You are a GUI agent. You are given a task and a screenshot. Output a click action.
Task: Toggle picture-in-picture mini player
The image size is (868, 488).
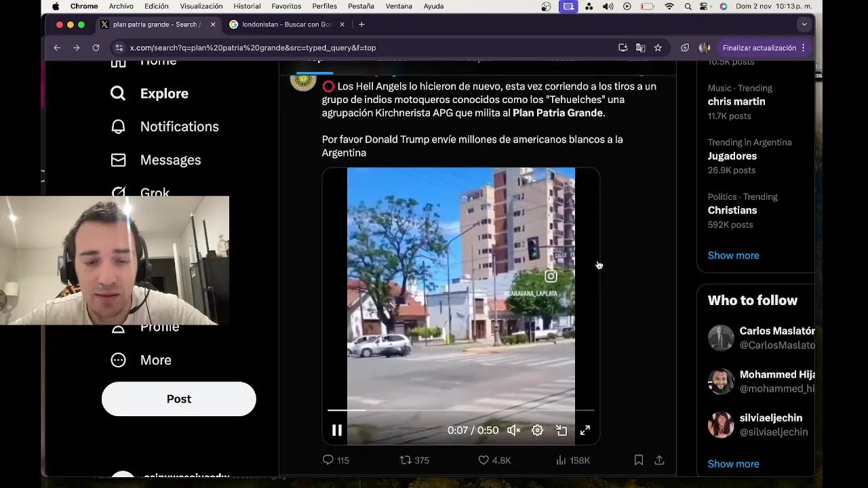click(561, 430)
